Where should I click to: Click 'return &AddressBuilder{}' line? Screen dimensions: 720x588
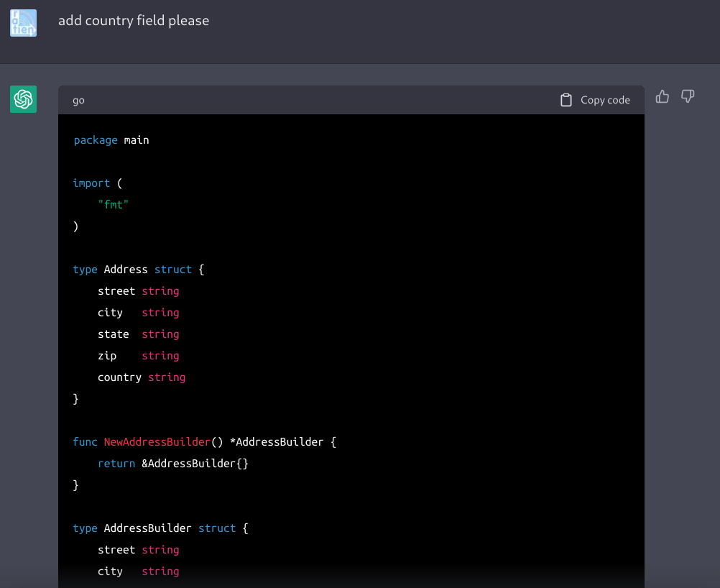coord(173,464)
